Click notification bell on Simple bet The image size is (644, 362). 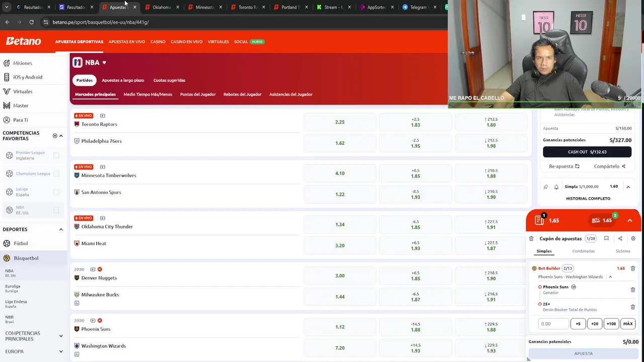tap(556, 187)
